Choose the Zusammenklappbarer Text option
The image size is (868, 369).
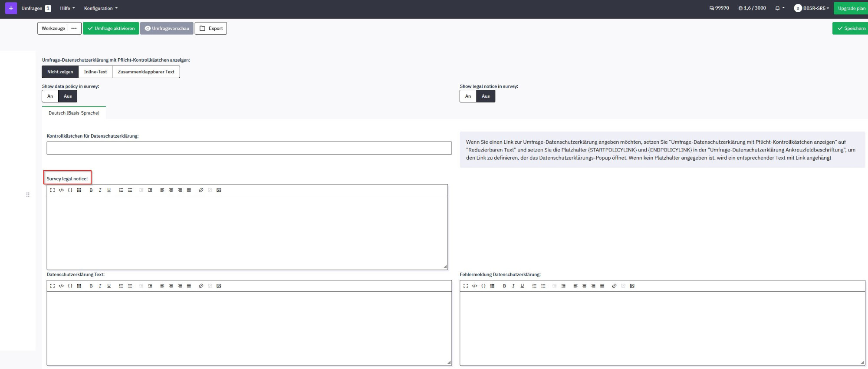click(x=146, y=72)
